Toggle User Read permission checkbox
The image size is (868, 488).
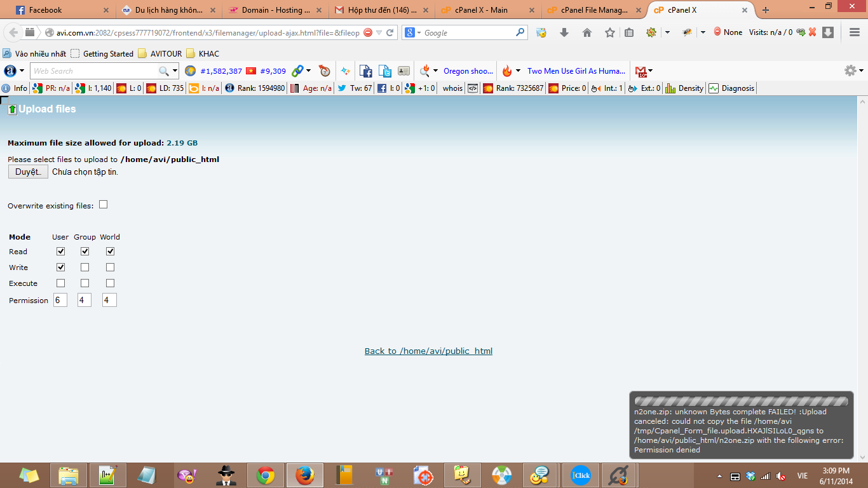coord(60,252)
